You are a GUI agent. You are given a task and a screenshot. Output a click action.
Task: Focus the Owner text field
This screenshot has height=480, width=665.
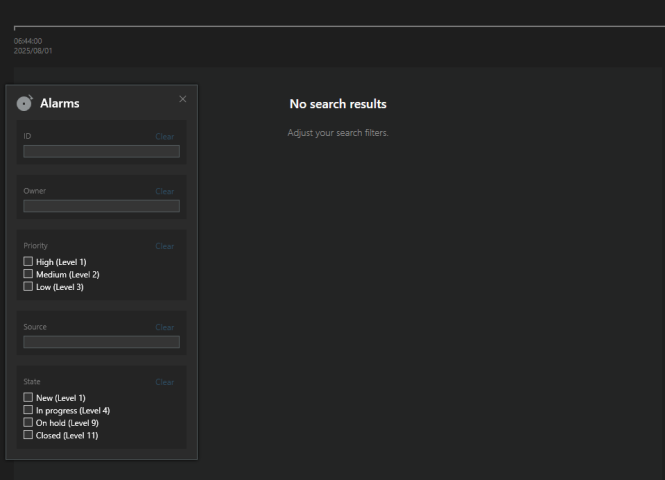coord(101,206)
